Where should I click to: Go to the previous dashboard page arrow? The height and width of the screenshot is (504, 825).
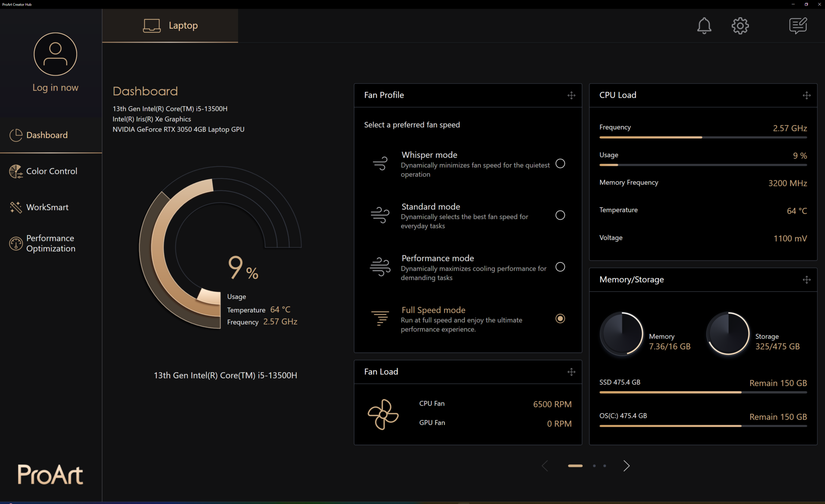pos(545,466)
